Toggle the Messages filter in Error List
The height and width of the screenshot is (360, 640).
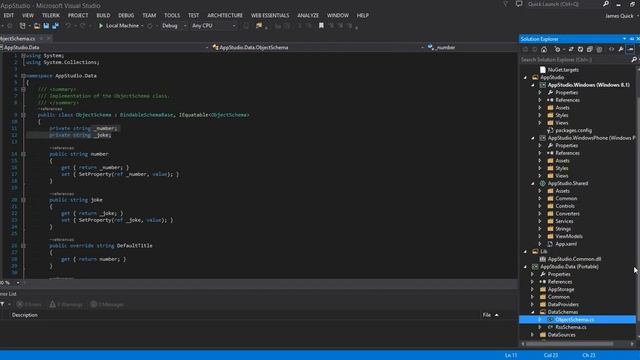(107, 304)
